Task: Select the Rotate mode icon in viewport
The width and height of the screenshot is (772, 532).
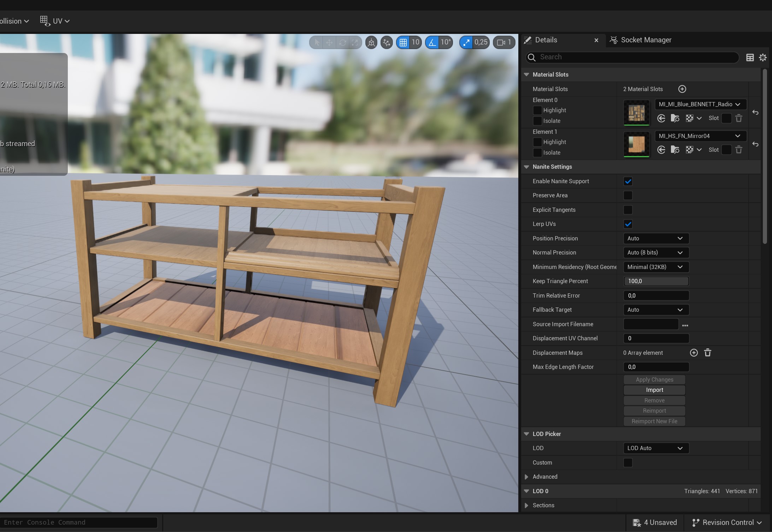Action: click(x=342, y=42)
